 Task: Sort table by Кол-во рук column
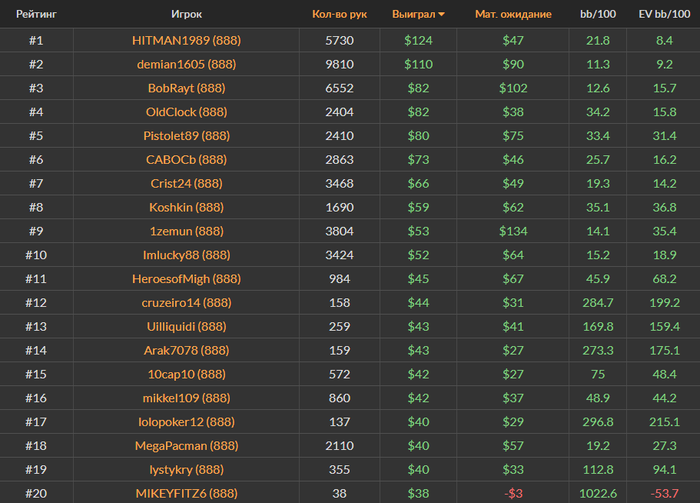339,15
